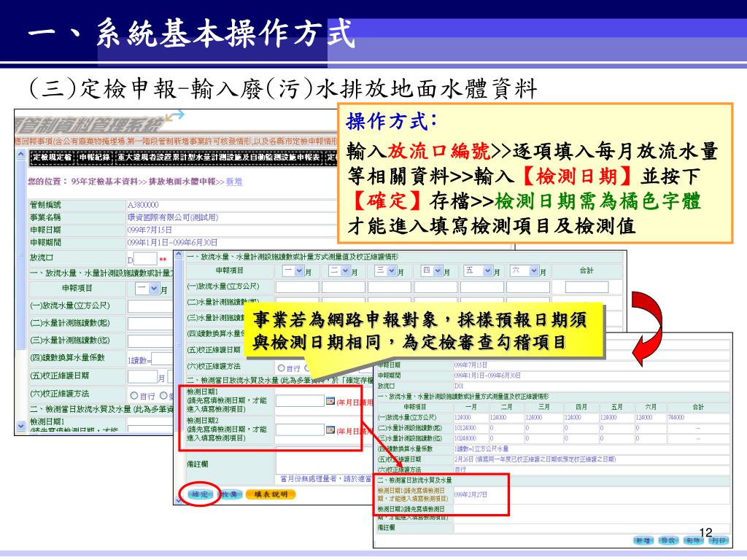747x560 pixels.
Task: Click scroll-down arrow of middle form window
Action: pyautogui.click(x=179, y=500)
